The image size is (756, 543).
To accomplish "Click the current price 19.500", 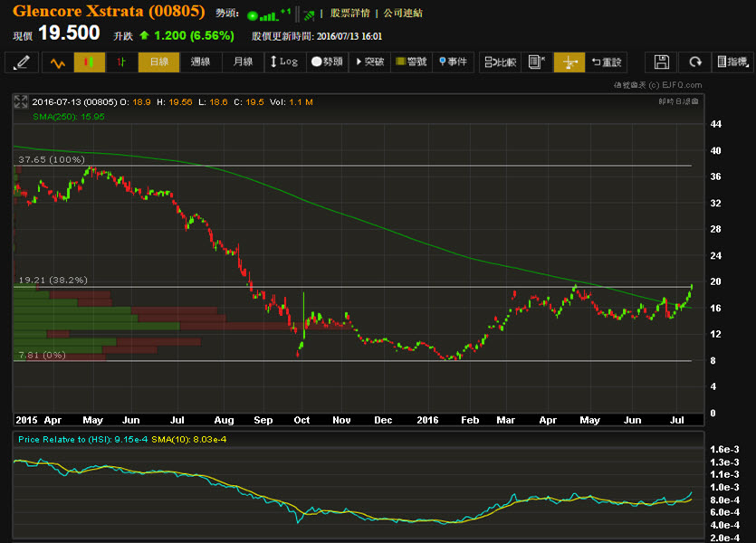I will pyautogui.click(x=69, y=33).
